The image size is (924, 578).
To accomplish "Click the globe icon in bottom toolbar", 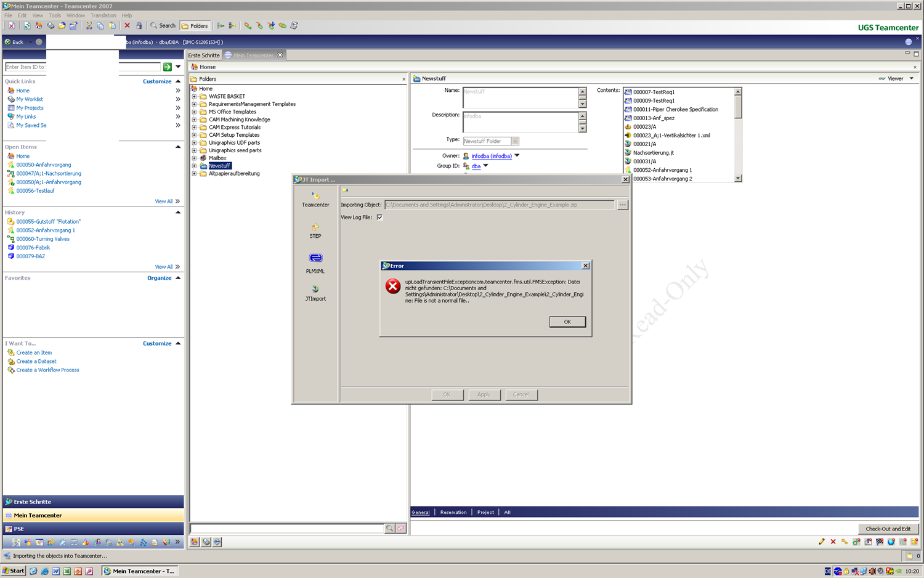I will coord(891,542).
